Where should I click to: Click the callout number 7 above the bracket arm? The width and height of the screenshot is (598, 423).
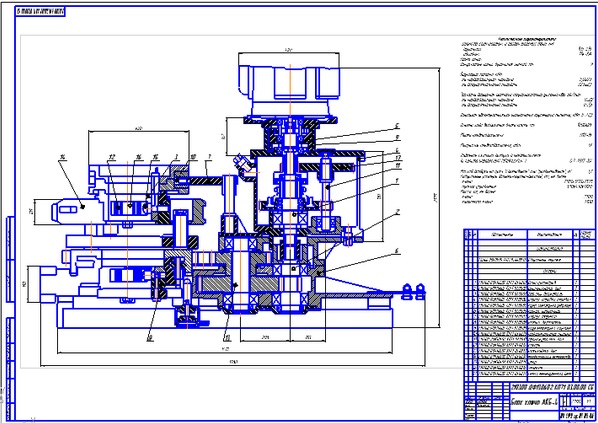pyautogui.click(x=209, y=156)
